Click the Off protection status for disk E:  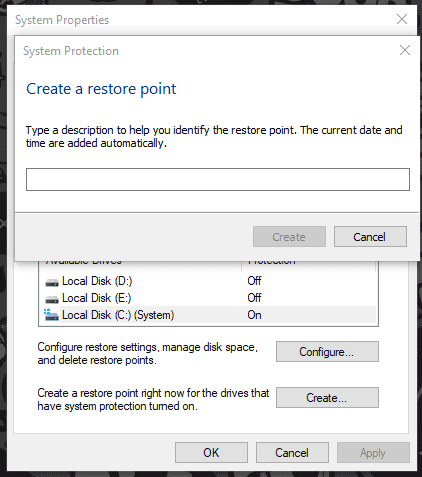pyautogui.click(x=254, y=298)
